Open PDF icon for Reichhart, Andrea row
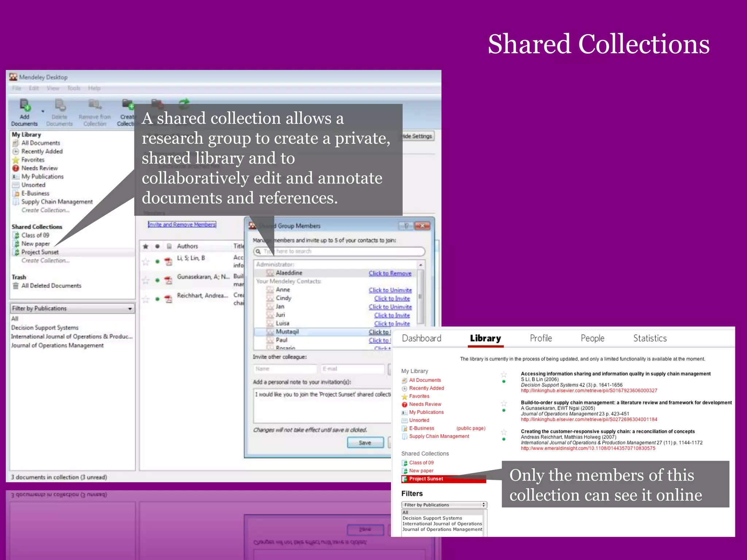Screen dimensions: 747x560 (x=168, y=299)
